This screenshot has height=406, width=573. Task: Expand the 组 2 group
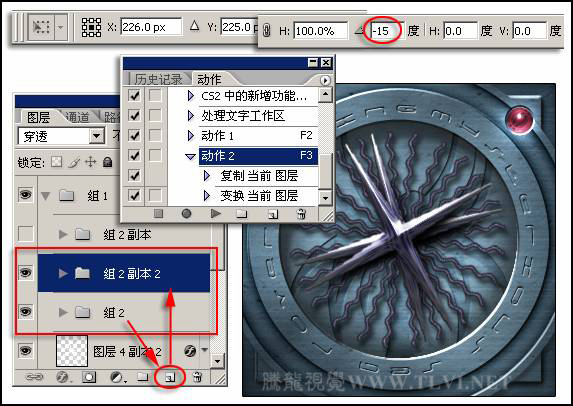[63, 312]
